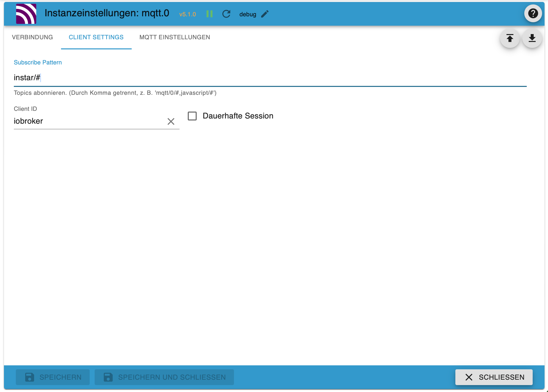548x392 pixels.
Task: Import a configuration with the download arrow
Action: (x=532, y=38)
